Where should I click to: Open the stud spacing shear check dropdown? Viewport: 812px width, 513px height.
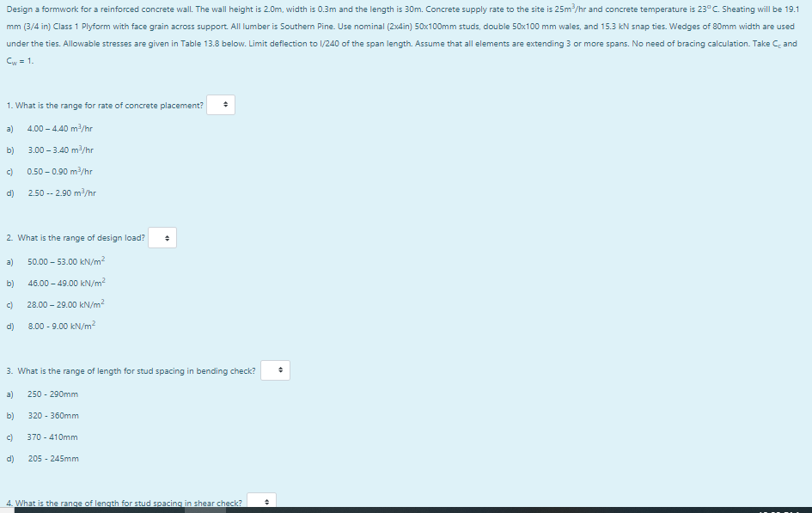pyautogui.click(x=261, y=501)
